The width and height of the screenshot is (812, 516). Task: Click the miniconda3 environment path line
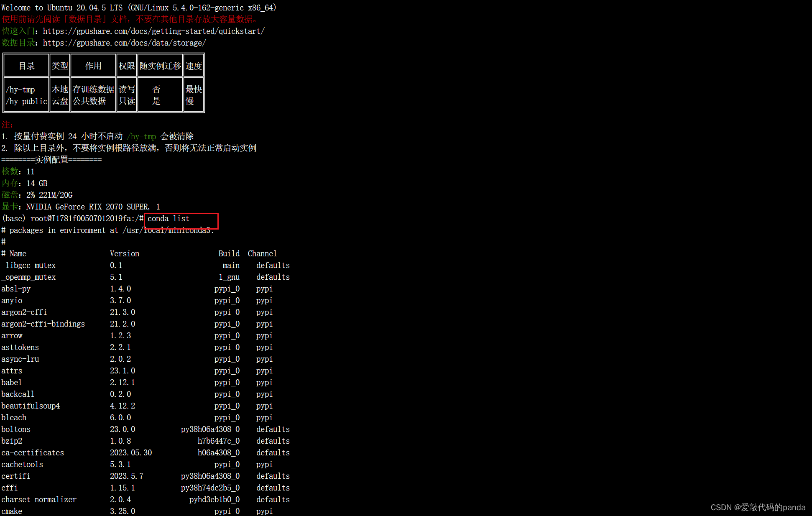point(107,230)
